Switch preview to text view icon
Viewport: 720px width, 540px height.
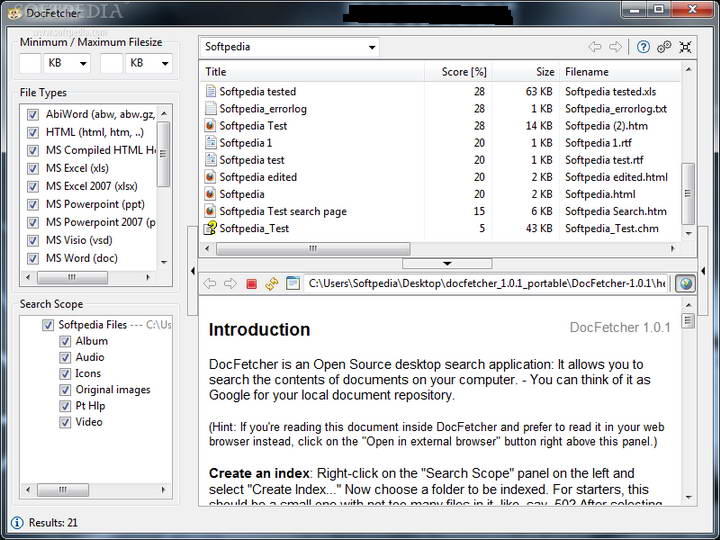292,283
